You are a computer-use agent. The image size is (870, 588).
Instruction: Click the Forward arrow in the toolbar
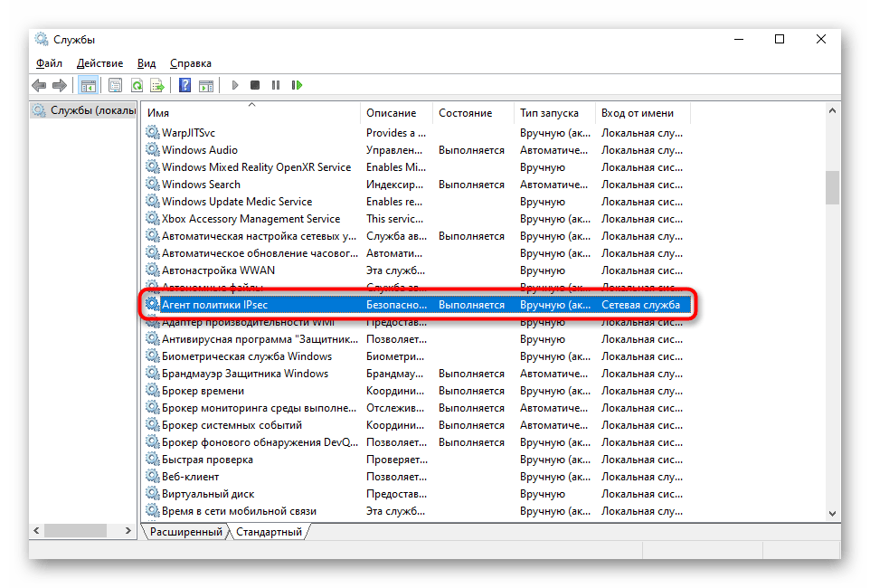tap(60, 86)
